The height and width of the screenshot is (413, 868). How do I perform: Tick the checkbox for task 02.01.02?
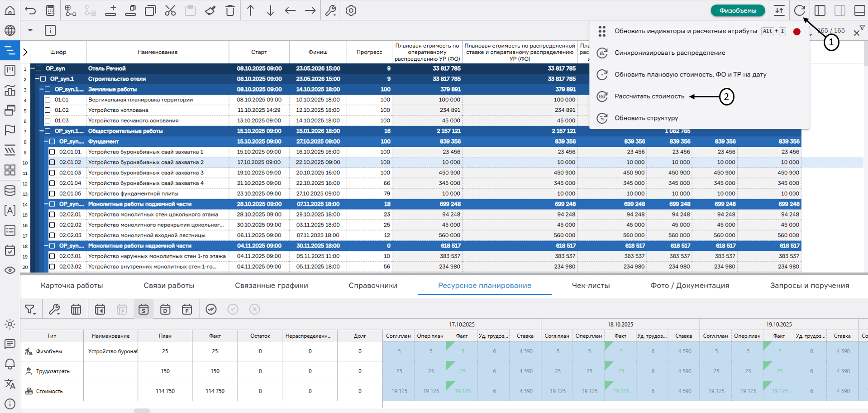coord(52,162)
